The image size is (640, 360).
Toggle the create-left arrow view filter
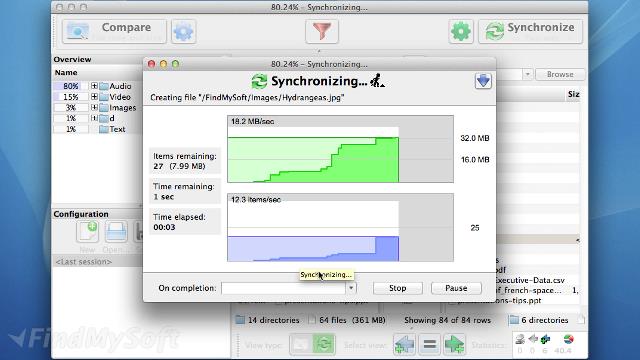pos(404,344)
